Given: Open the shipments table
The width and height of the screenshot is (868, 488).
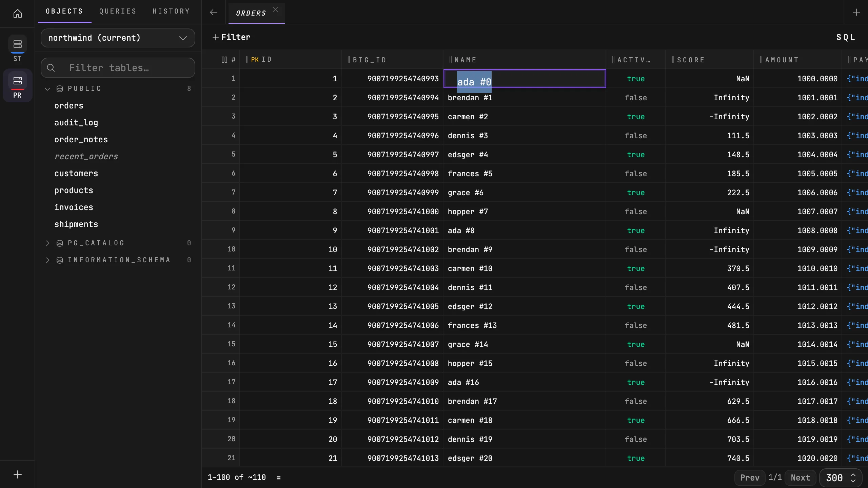Looking at the screenshot, I should [76, 224].
